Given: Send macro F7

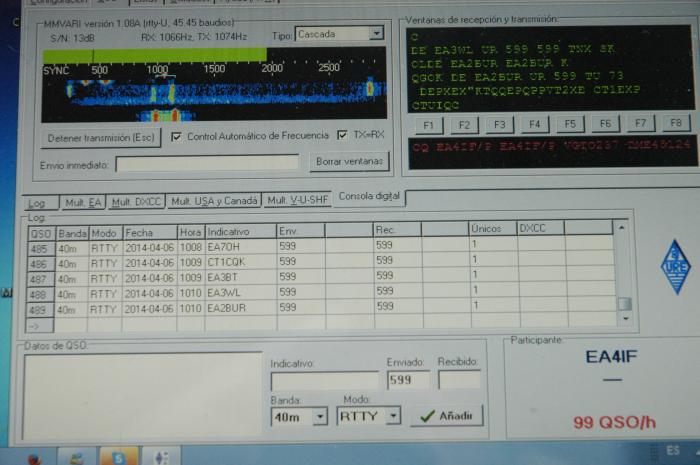Looking at the screenshot, I should coord(641,123).
